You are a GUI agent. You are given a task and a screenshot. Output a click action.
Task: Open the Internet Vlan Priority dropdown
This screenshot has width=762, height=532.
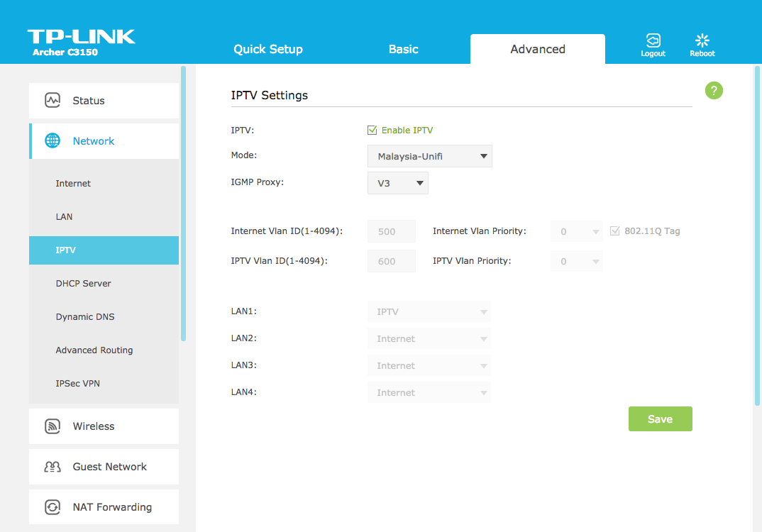point(576,231)
